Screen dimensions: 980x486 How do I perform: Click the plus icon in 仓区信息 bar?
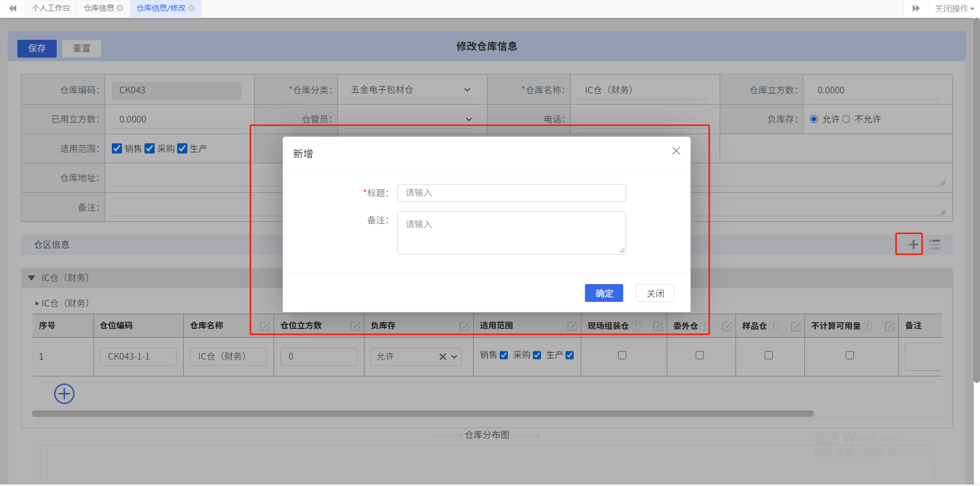(913, 245)
